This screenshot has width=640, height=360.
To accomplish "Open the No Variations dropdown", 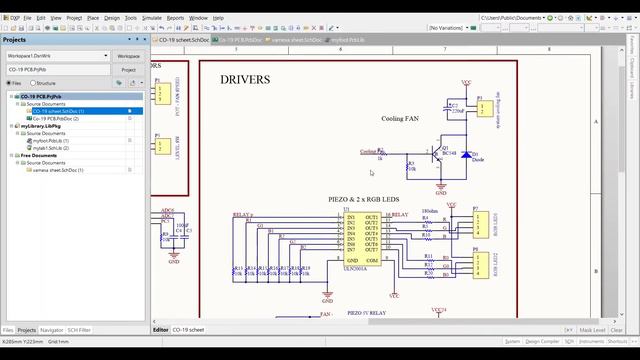I will coord(467,28).
